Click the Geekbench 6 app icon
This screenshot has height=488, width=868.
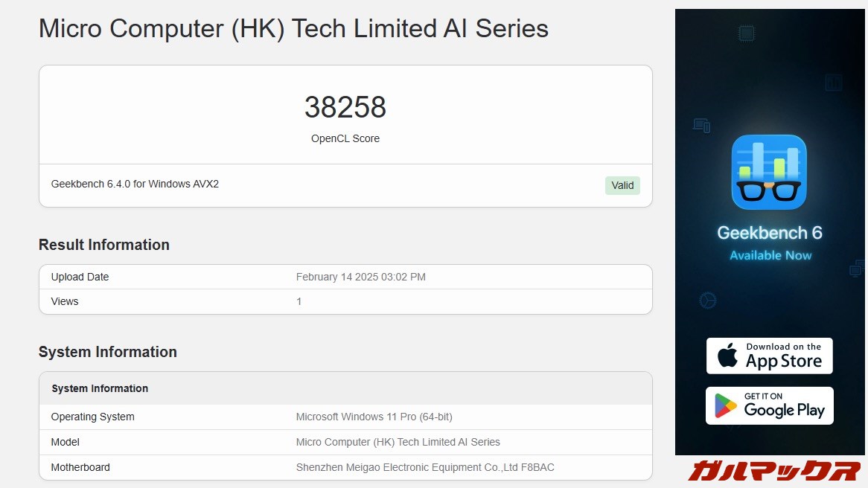(x=769, y=173)
